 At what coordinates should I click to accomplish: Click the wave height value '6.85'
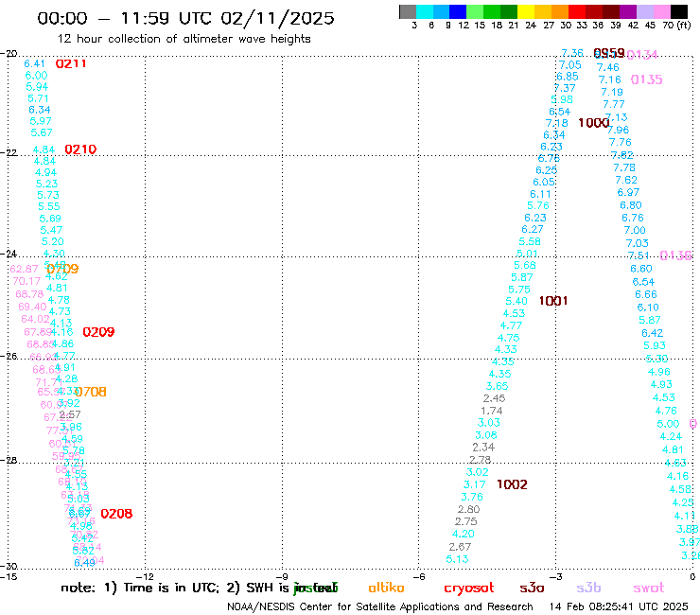[x=568, y=77]
